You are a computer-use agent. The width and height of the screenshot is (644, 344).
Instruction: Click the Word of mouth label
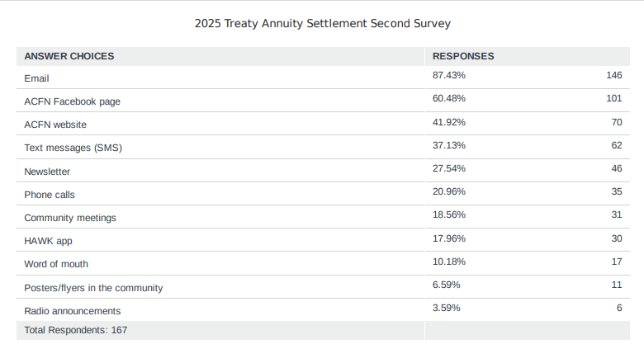tap(56, 264)
